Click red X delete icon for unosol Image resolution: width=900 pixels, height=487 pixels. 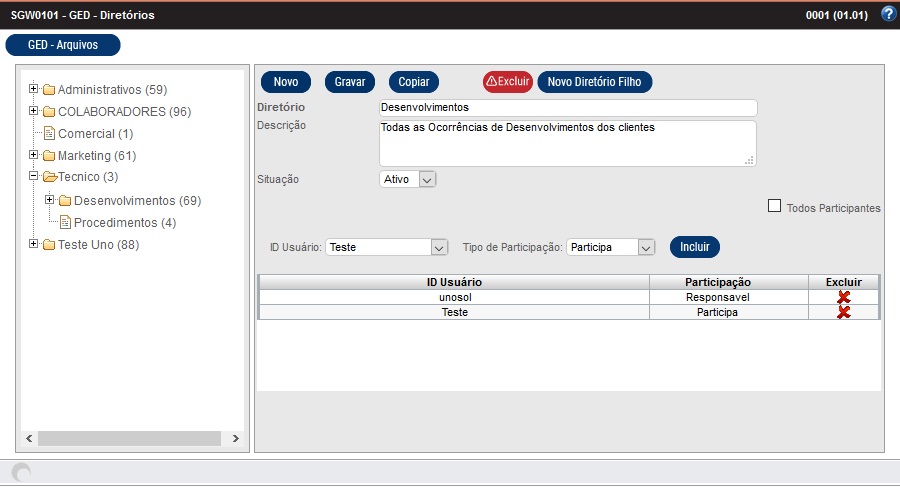tap(843, 297)
